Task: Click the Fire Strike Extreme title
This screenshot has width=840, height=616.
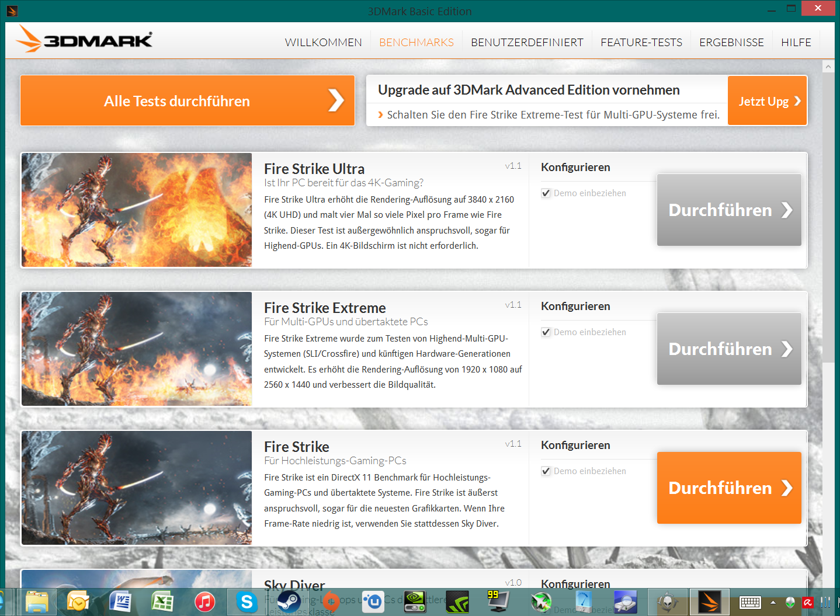Action: point(325,308)
